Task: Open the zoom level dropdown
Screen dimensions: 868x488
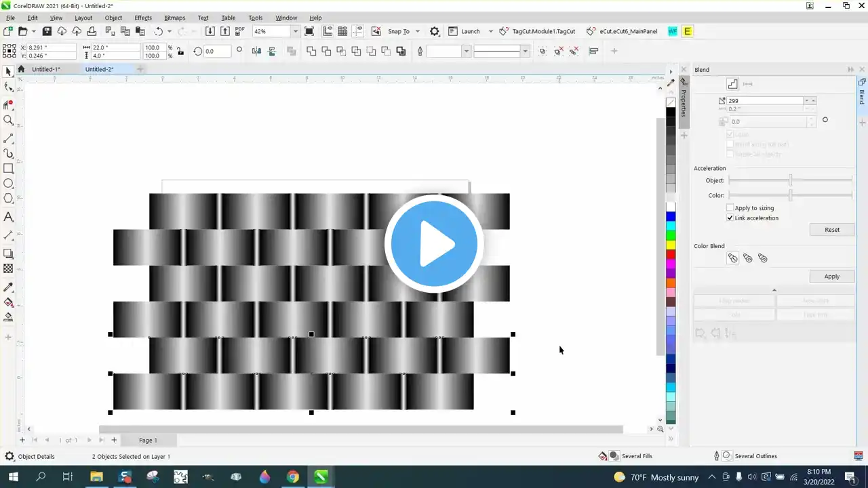Action: click(295, 31)
